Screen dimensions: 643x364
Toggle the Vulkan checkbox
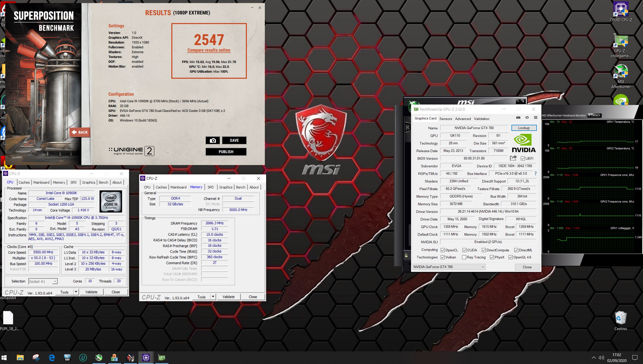[x=443, y=257]
